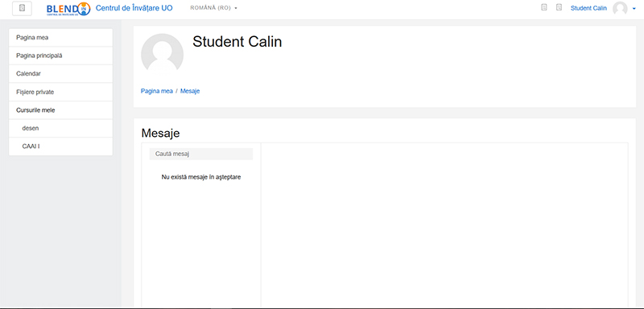The image size is (644, 309).
Task: Toggle the side navigation drawer button
Action: point(23,8)
